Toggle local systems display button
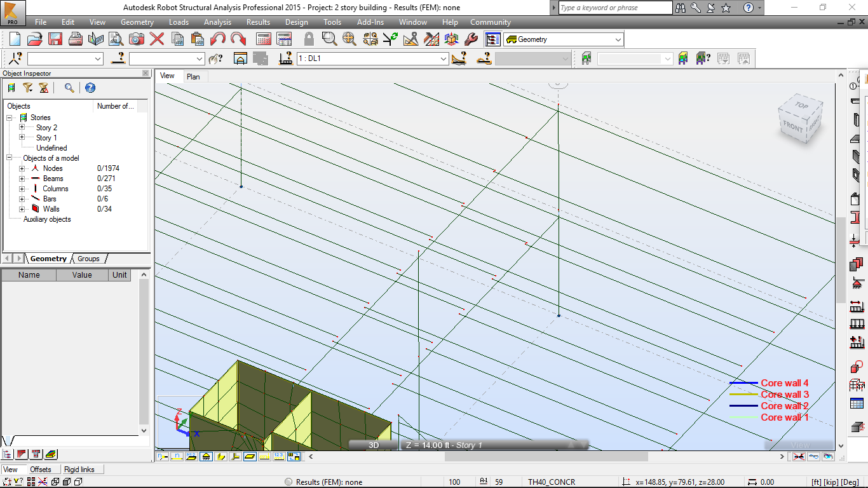 (236, 456)
